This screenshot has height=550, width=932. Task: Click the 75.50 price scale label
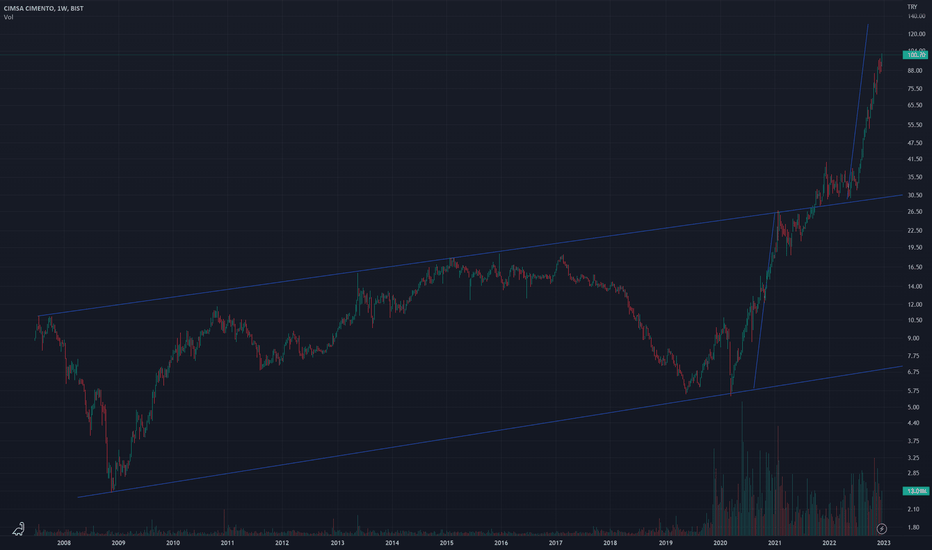coord(915,89)
